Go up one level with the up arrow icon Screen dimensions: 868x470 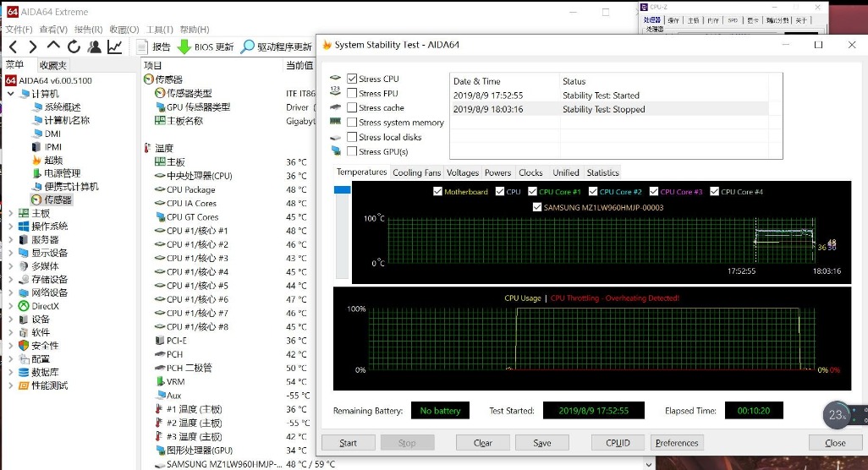point(53,46)
